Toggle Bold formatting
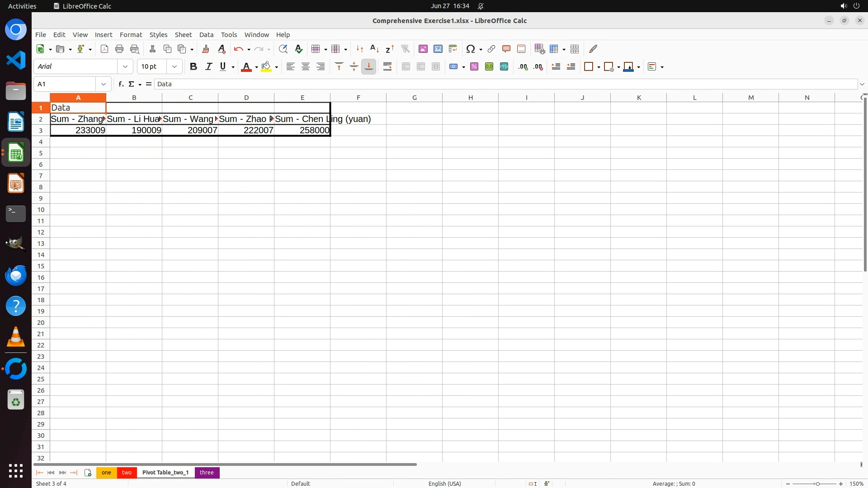Image resolution: width=868 pixels, height=488 pixels. click(193, 67)
